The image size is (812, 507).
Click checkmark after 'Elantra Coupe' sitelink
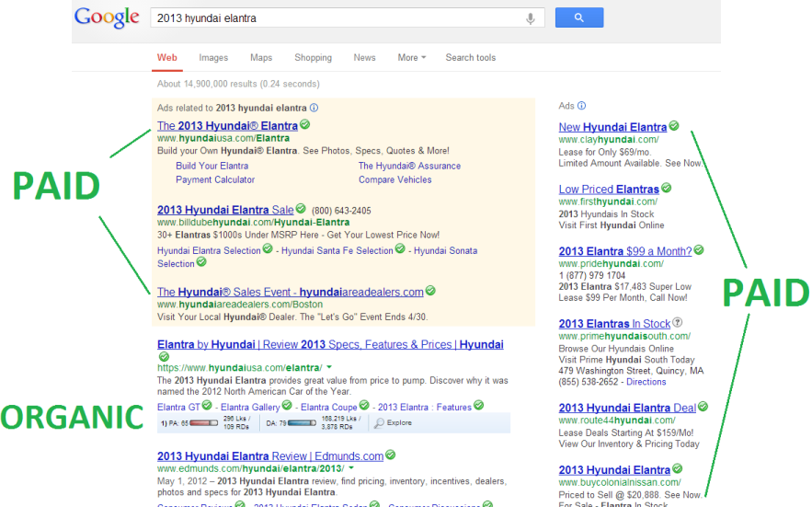coord(364,405)
